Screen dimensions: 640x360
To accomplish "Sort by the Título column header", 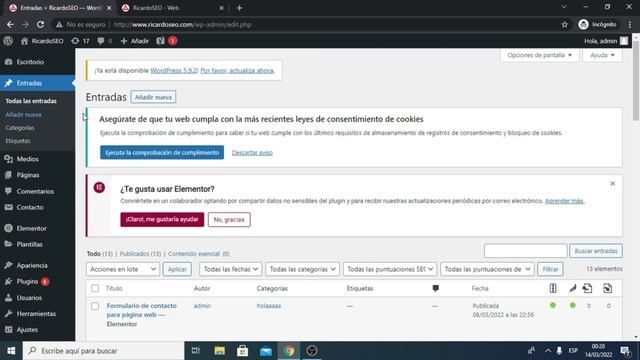I will click(114, 289).
